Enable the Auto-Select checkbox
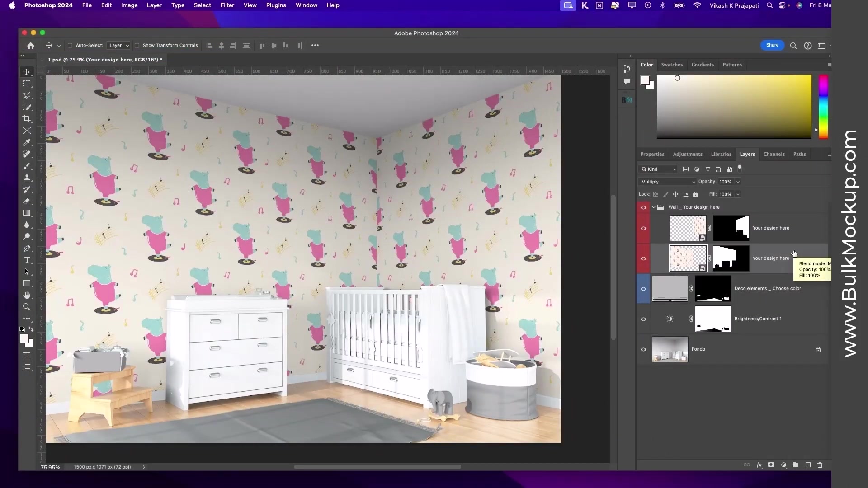 [x=70, y=45]
